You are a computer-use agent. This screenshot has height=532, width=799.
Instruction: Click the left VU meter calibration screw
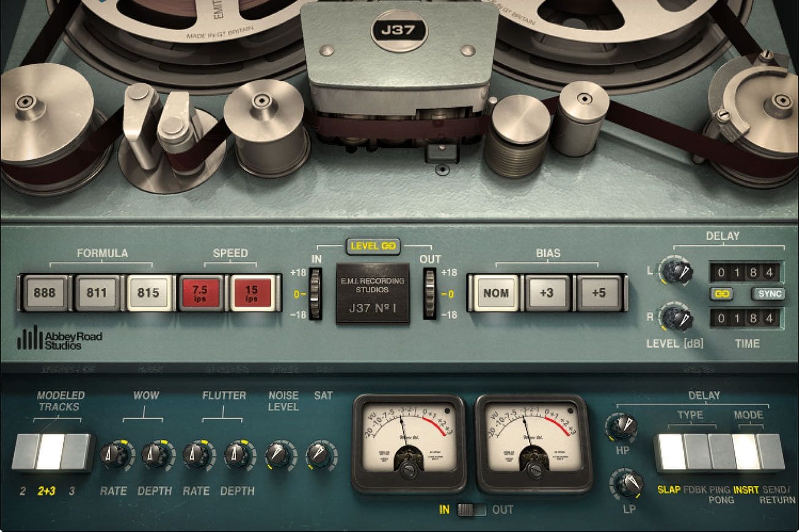coord(409,470)
